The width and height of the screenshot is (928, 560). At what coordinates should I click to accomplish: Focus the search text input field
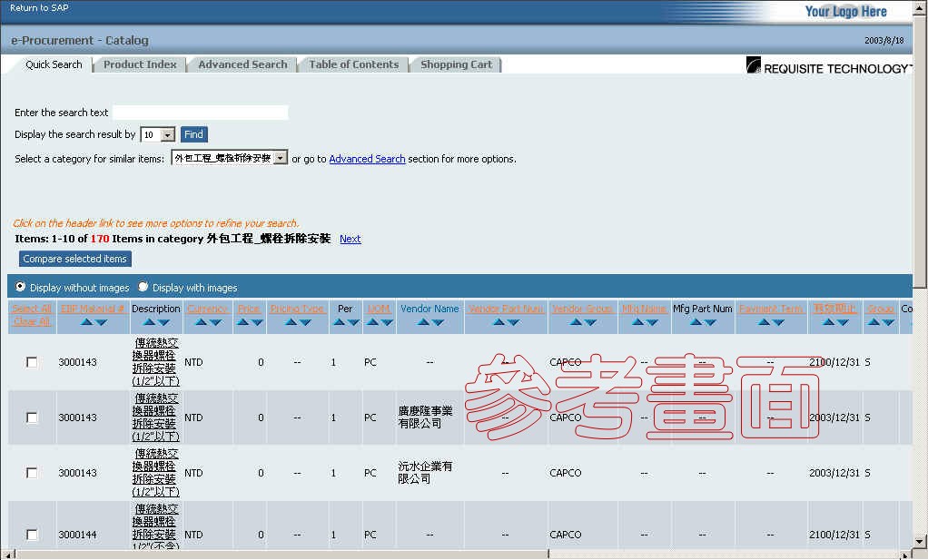[200, 113]
